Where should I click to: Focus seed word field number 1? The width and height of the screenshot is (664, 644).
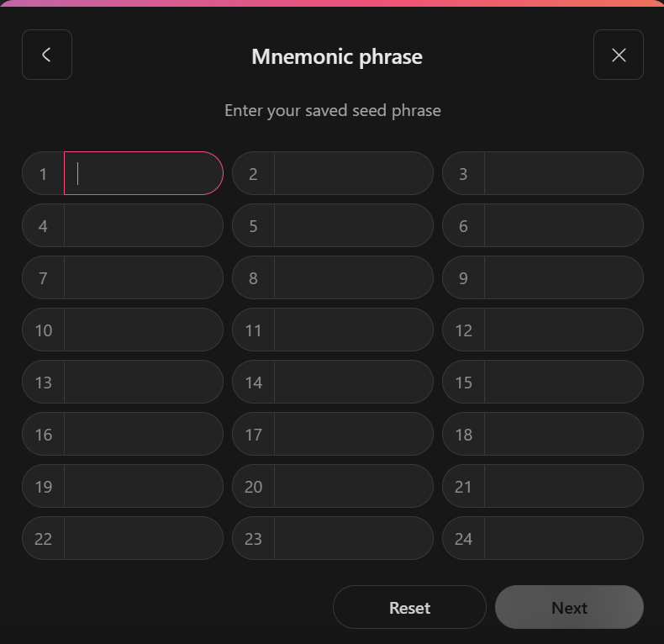143,174
